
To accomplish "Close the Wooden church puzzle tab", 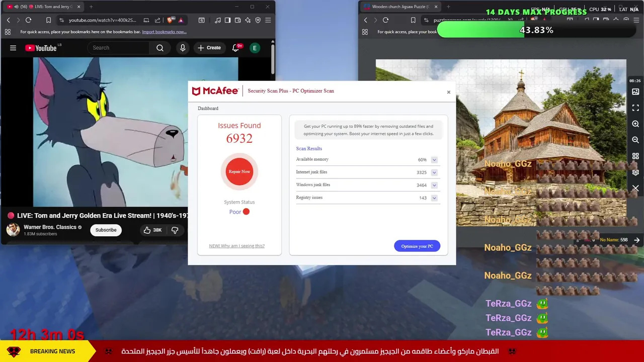I will 436,7.
